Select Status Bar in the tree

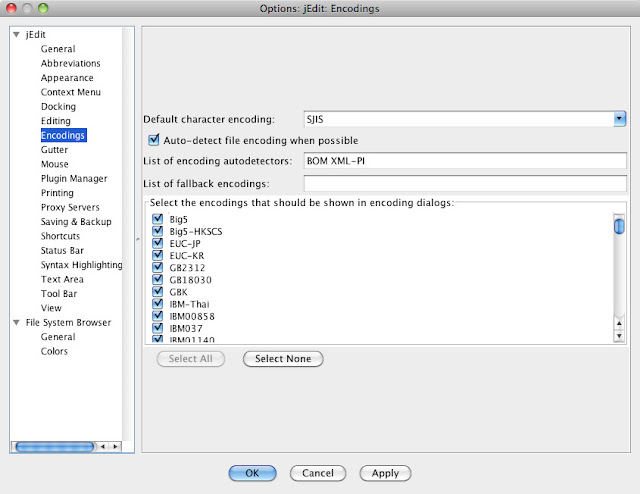(x=62, y=250)
